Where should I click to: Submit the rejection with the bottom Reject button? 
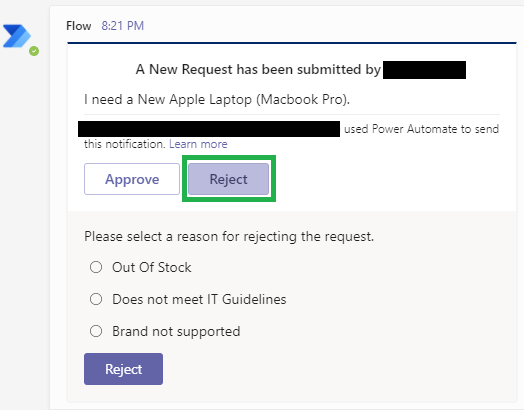tap(123, 369)
